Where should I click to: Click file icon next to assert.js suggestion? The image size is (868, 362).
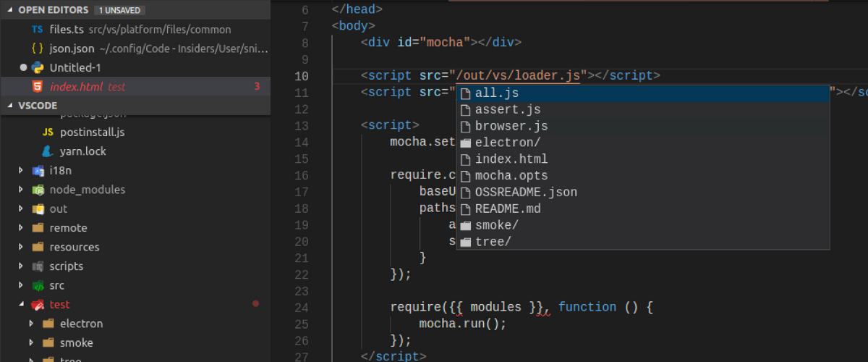[466, 110]
